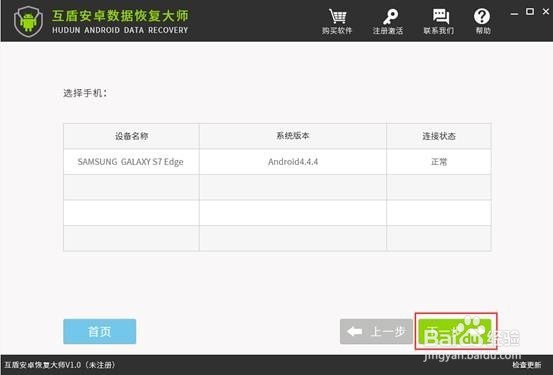Click the 帮助 question mark icon
The width and height of the screenshot is (553, 375).
click(482, 16)
